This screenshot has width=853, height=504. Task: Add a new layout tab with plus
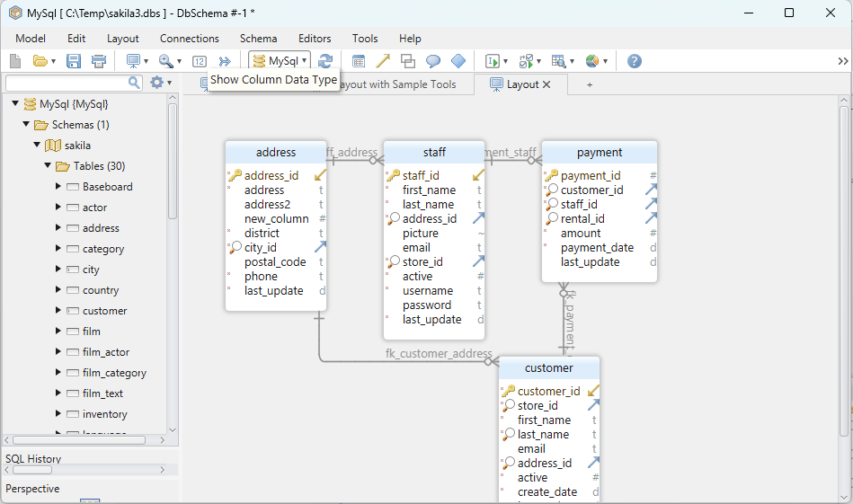(x=589, y=84)
